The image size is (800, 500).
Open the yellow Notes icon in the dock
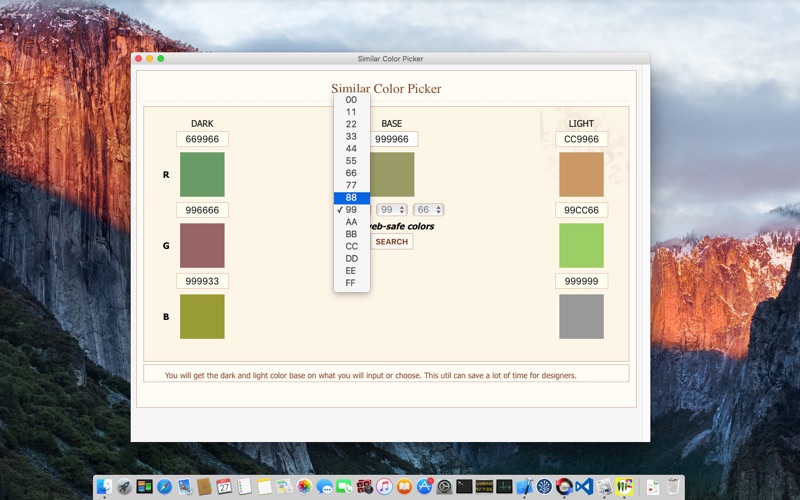pos(264,487)
